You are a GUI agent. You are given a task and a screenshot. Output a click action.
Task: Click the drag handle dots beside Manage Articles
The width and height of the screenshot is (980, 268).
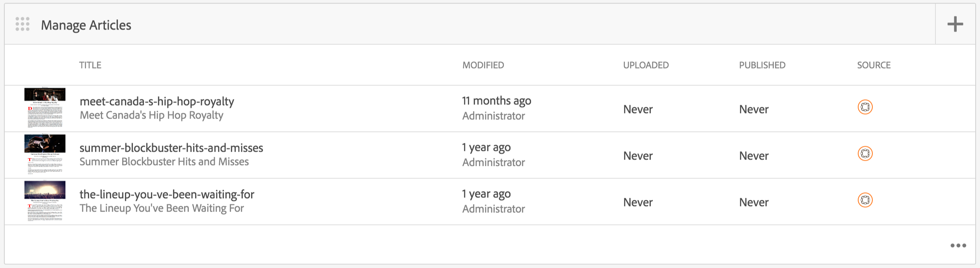[x=22, y=24]
